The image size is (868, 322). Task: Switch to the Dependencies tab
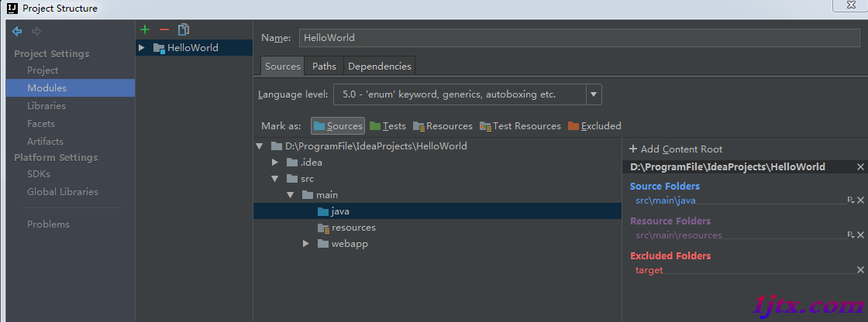point(379,67)
